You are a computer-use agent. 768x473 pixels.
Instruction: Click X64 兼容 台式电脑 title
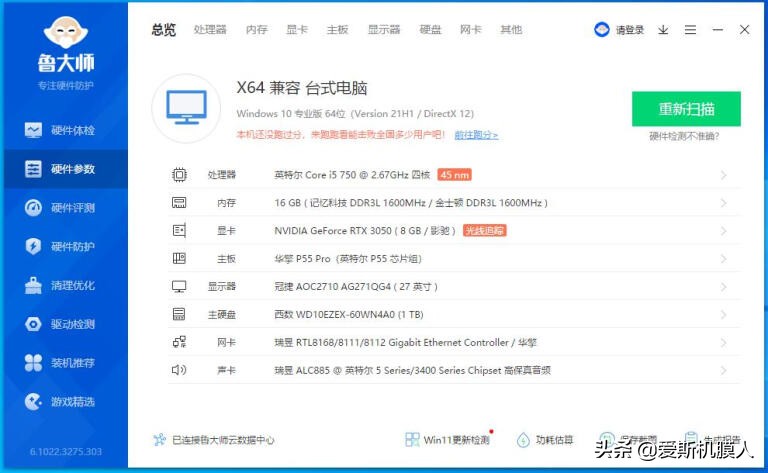[302, 88]
